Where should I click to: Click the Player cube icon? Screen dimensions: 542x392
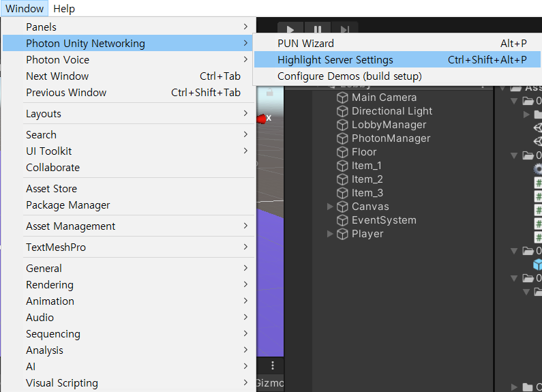(x=342, y=235)
